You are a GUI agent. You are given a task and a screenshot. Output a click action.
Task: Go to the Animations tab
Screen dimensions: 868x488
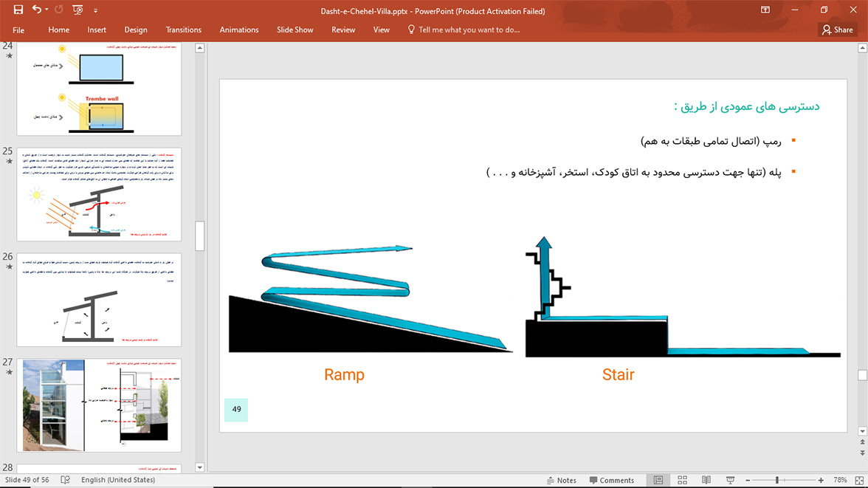click(x=239, y=30)
